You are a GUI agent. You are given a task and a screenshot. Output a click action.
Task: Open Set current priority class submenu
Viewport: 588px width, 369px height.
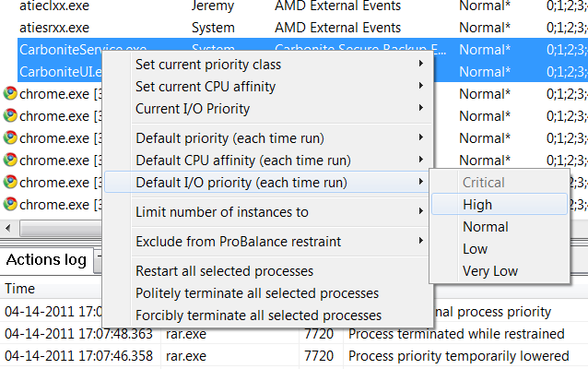click(268, 65)
